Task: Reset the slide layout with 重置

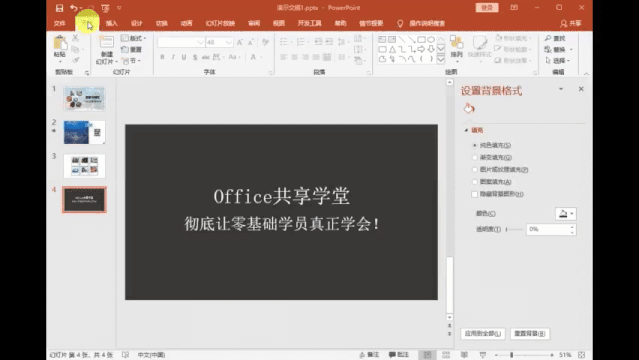Action: pos(132,49)
